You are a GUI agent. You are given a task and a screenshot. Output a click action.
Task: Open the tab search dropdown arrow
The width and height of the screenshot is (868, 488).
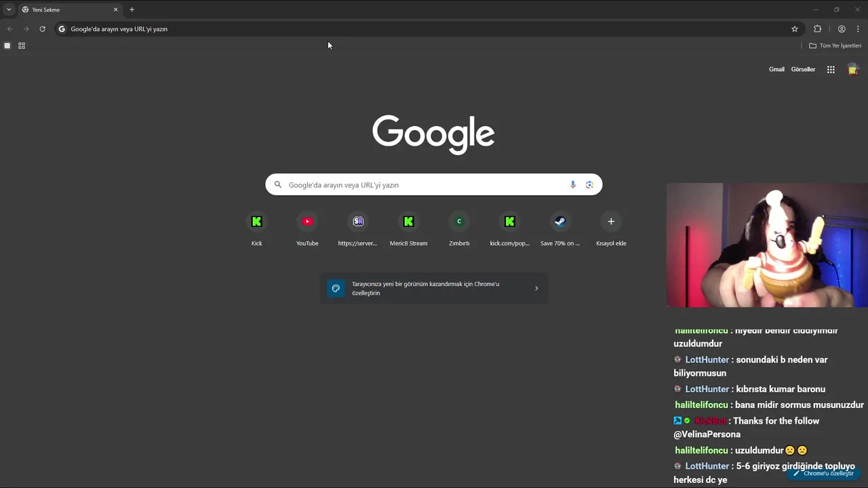[x=9, y=9]
